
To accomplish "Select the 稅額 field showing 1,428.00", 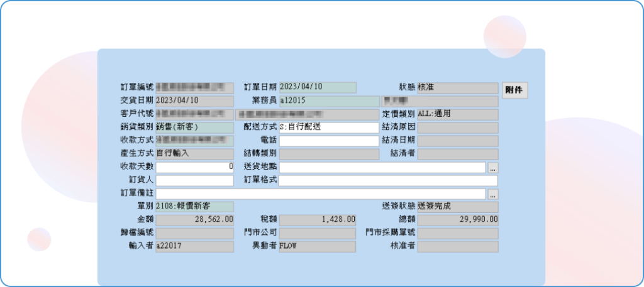I will [317, 220].
